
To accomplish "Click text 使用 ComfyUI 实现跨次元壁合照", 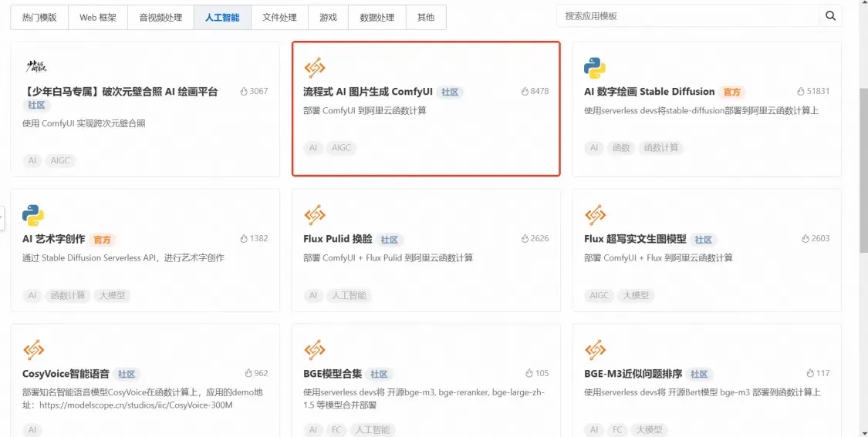I will click(83, 123).
